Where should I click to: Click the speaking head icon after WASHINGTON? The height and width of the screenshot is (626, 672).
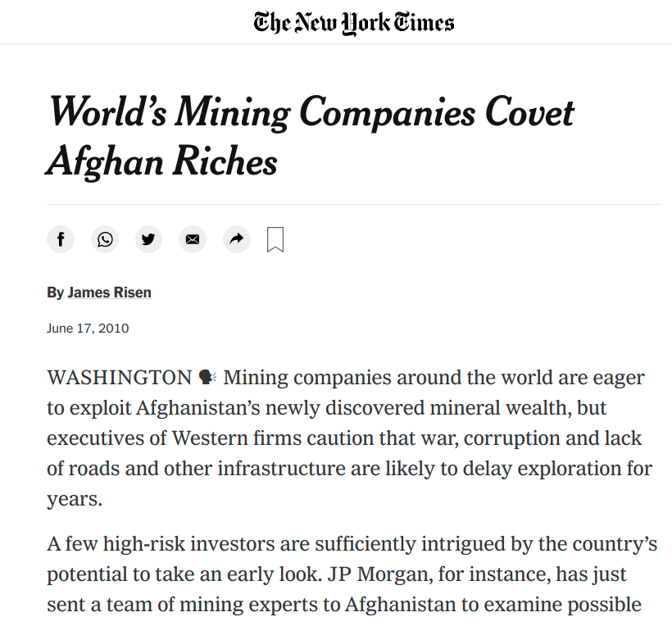point(207,378)
